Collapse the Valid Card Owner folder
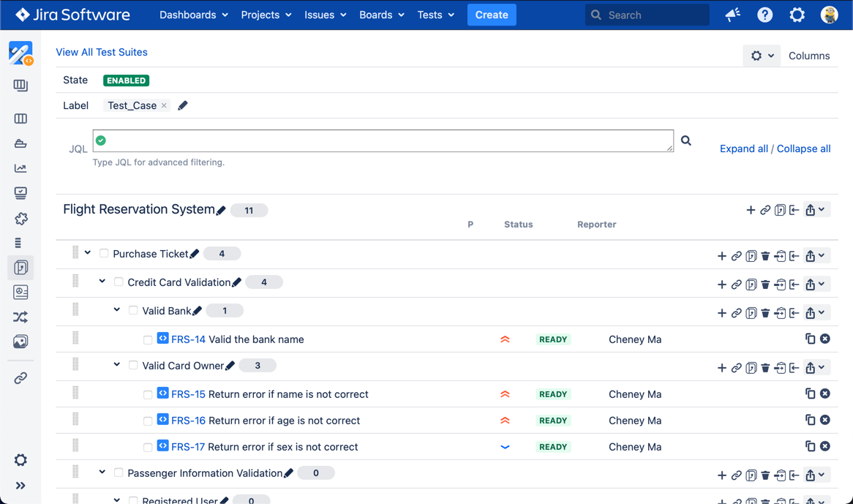This screenshot has height=504, width=853. tap(117, 365)
